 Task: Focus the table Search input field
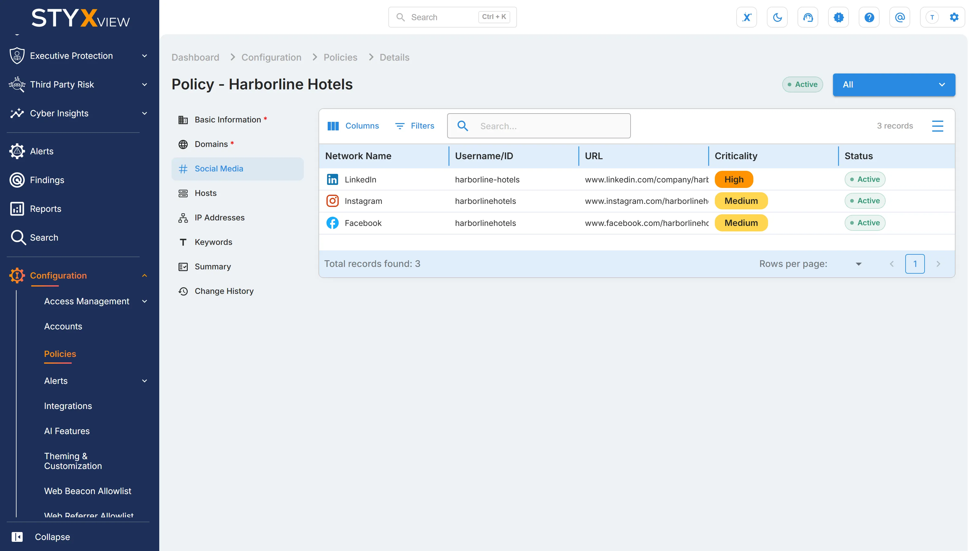point(539,126)
